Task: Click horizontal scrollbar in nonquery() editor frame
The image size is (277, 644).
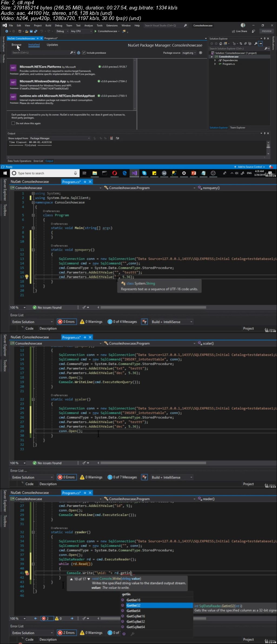Action: pyautogui.click(x=153, y=307)
